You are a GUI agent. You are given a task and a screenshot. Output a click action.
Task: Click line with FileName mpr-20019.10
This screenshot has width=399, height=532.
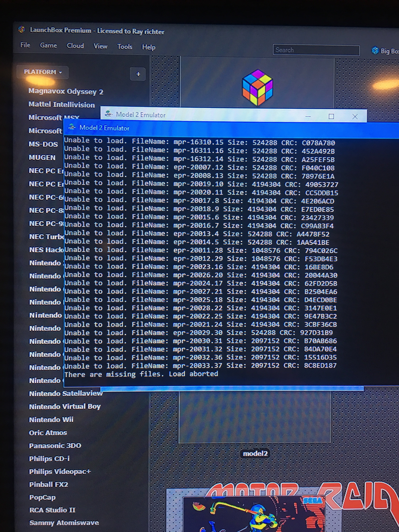[201, 184]
